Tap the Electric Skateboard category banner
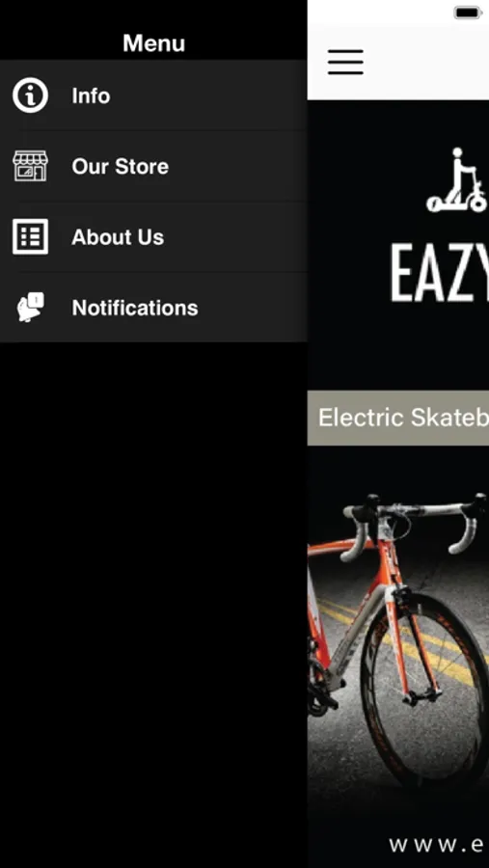The image size is (489, 868). pyautogui.click(x=398, y=418)
